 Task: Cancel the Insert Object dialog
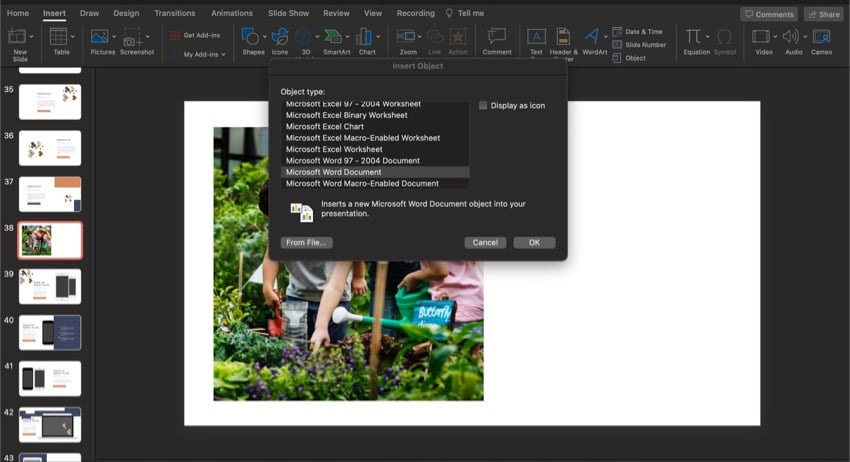(x=485, y=242)
